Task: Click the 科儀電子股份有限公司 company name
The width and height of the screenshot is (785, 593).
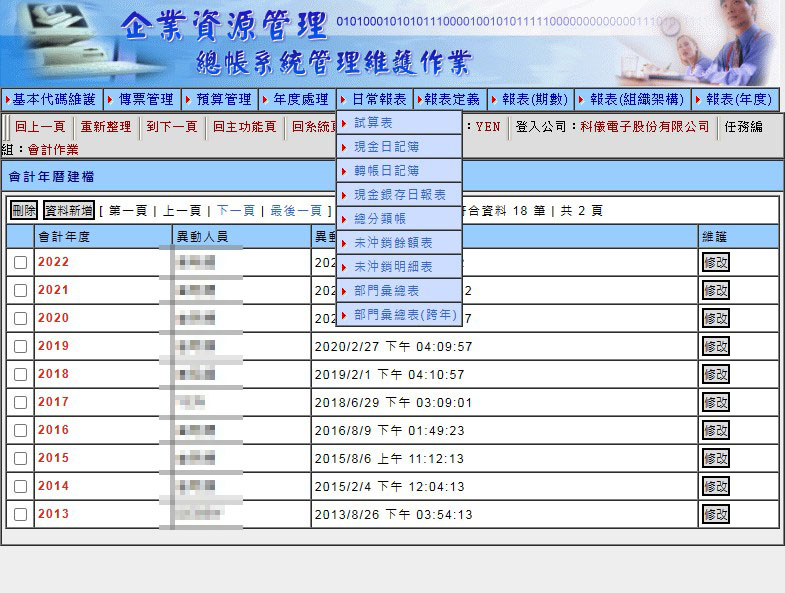Action: [645, 127]
